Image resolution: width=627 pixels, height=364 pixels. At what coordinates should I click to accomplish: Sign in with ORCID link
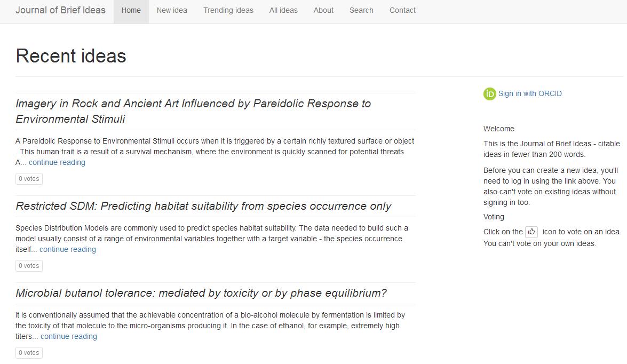530,93
